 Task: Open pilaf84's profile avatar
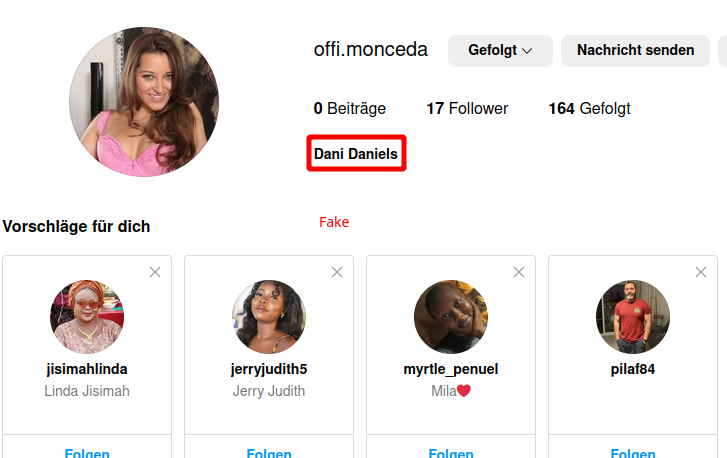coord(633,317)
